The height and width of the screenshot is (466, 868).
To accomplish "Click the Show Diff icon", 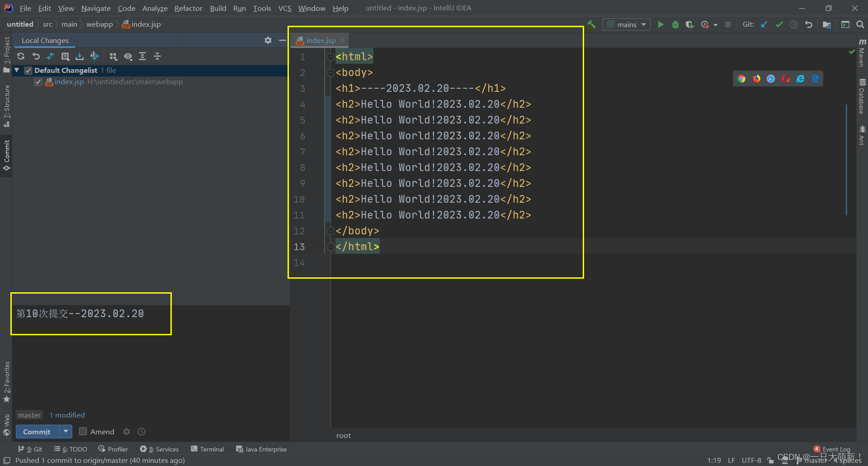I will pyautogui.click(x=50, y=56).
